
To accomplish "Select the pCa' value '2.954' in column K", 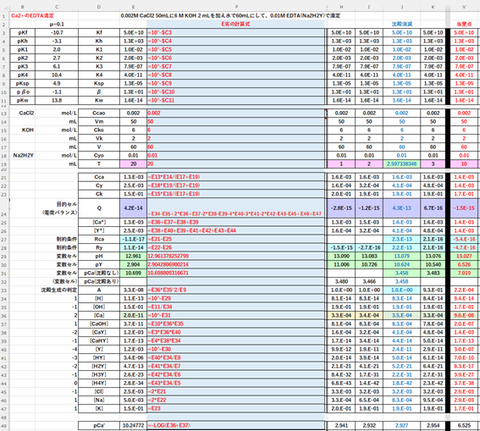I will (x=433, y=425).
